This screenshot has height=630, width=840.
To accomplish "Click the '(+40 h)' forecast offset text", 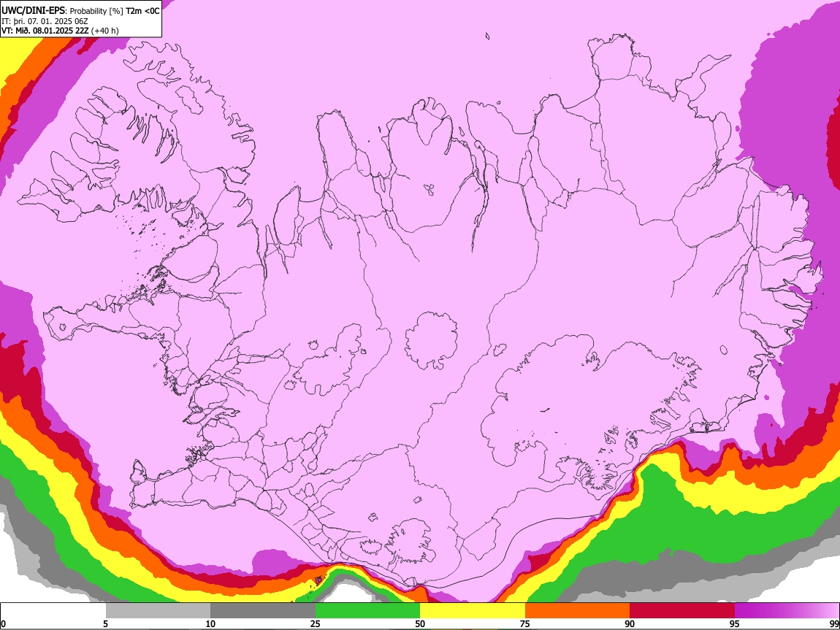I will coord(105,31).
